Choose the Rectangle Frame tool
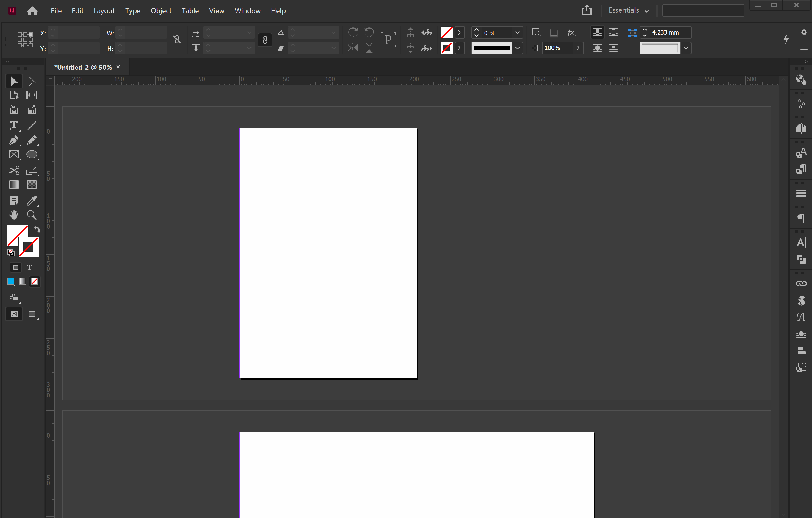Image resolution: width=812 pixels, height=518 pixels. [13, 155]
